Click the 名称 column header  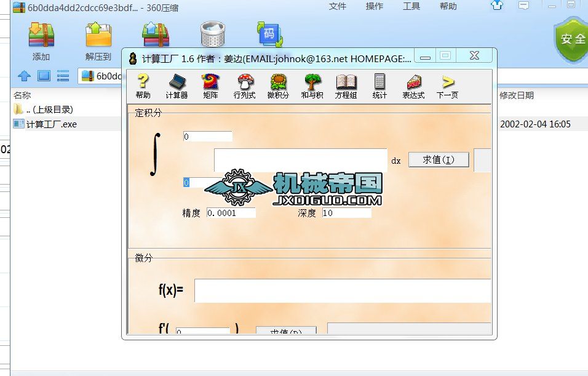point(22,95)
